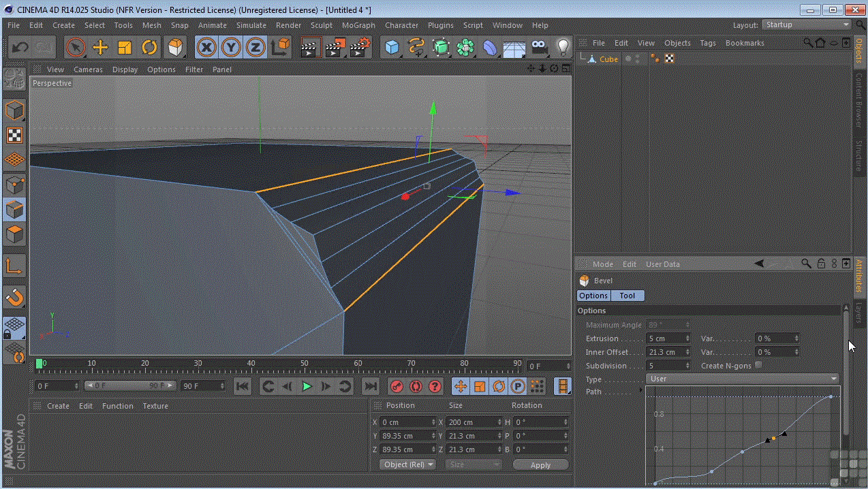Step the Extrusion Var. percentage spinner
The image size is (868, 489).
point(796,338)
